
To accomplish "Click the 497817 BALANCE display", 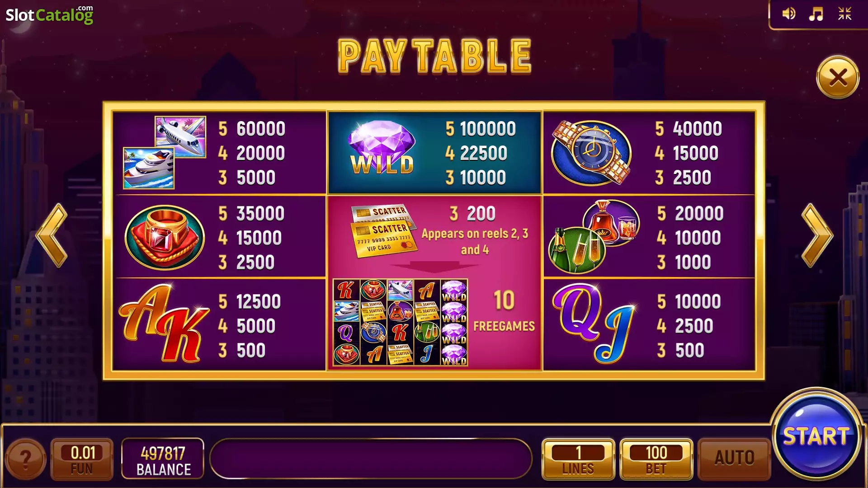I will point(163,459).
